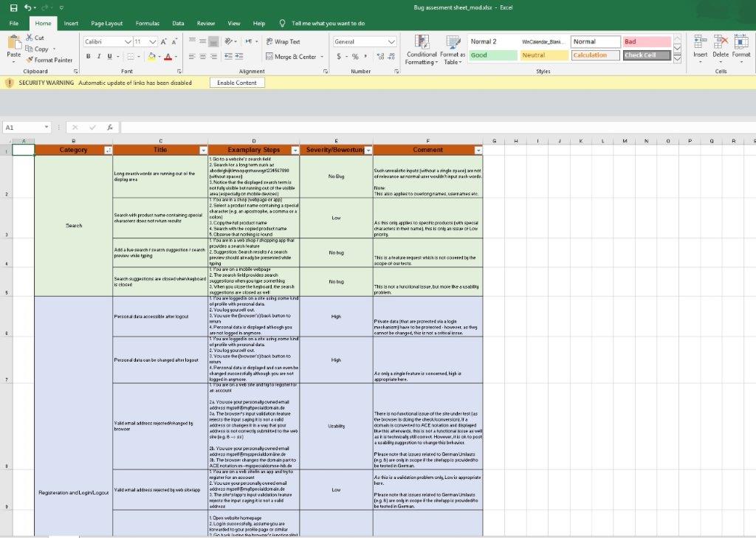
Task: Select the Format Painter brush
Action: point(30,60)
